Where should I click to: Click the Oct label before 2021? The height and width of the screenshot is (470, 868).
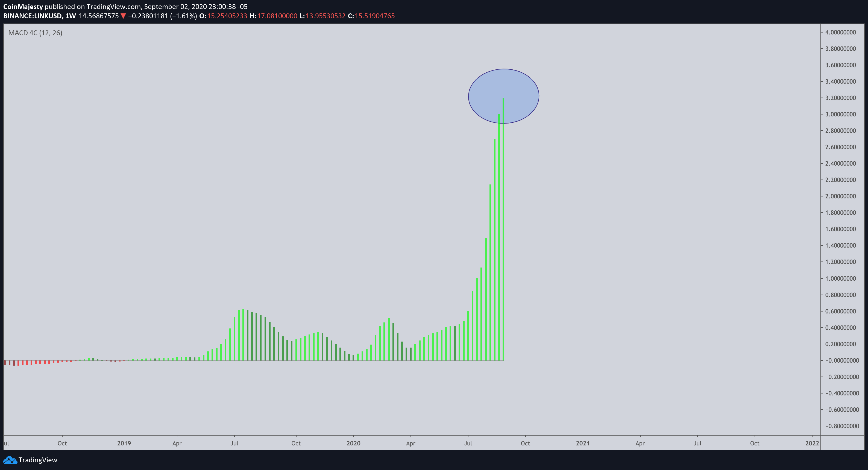(525, 443)
